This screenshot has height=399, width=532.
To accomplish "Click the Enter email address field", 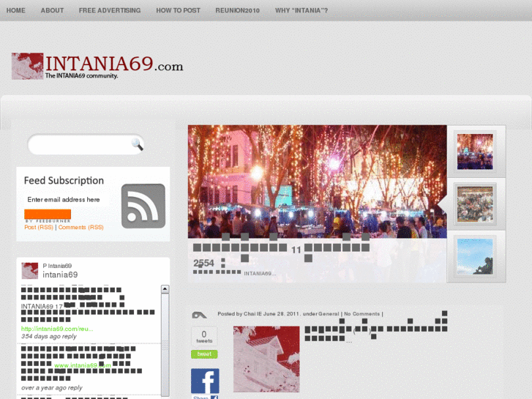I will (64, 200).
